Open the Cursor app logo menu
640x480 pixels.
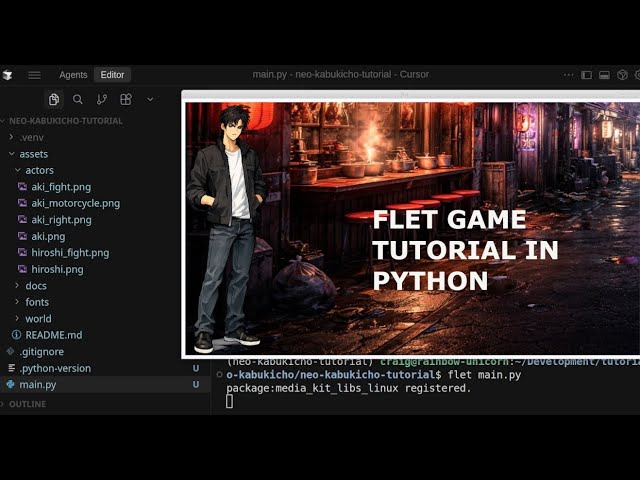7,75
